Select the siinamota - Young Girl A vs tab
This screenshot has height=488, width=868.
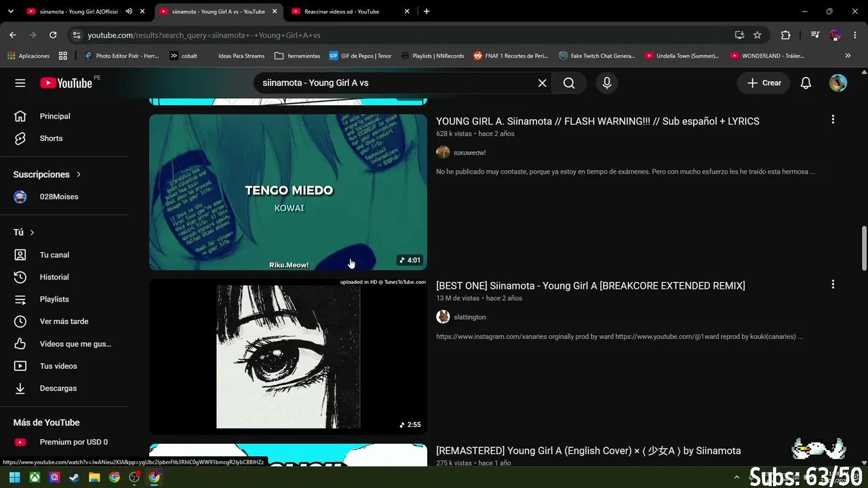[x=218, y=12]
